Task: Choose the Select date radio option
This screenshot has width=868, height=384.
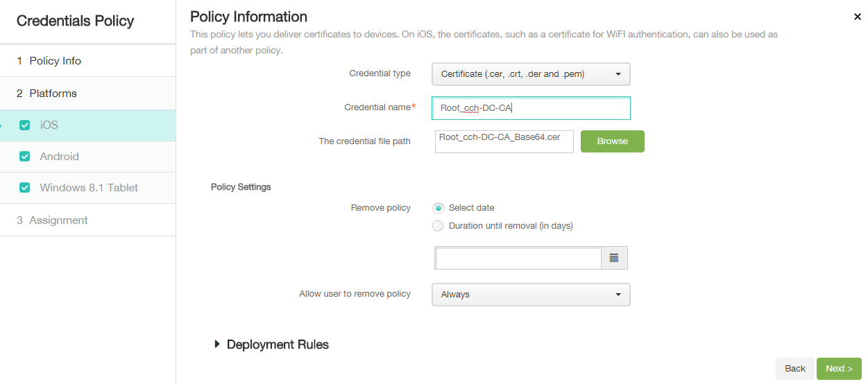Action: pos(438,208)
